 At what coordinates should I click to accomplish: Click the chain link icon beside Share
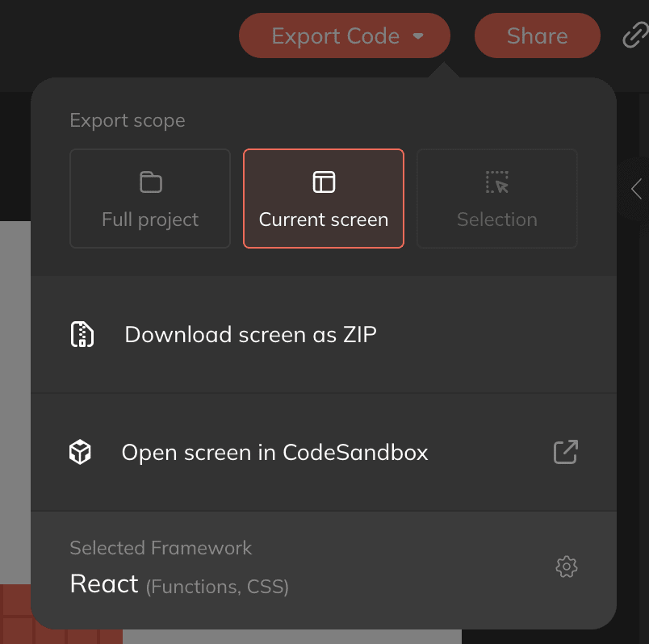tap(635, 36)
